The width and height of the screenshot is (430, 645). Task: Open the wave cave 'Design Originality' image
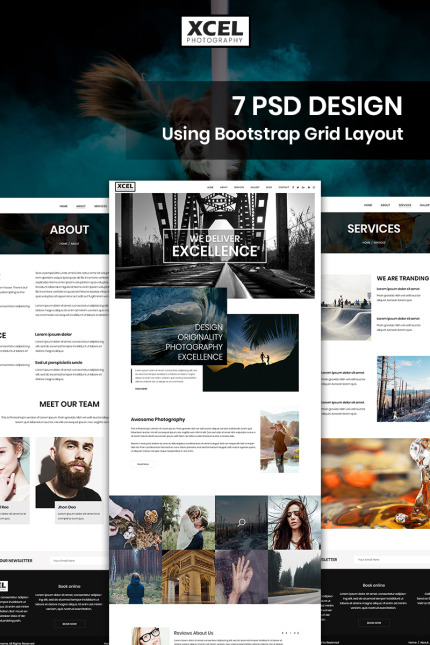click(179, 326)
